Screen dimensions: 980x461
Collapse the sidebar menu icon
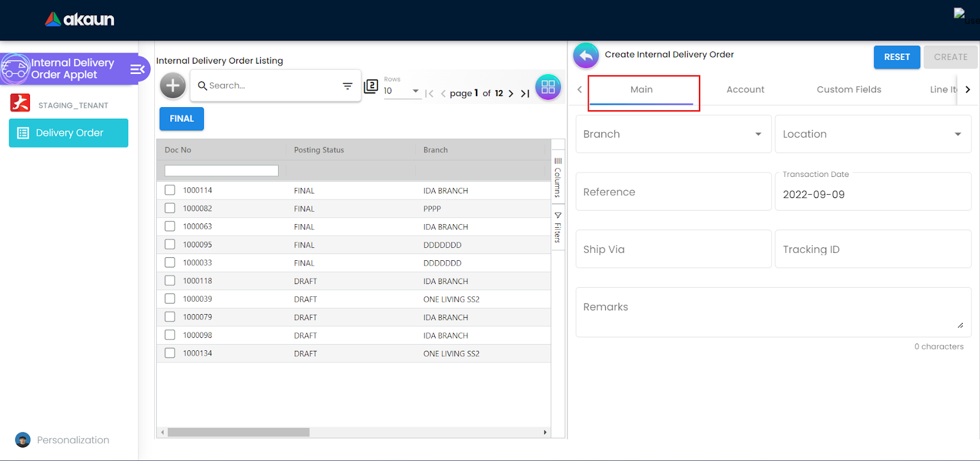137,69
